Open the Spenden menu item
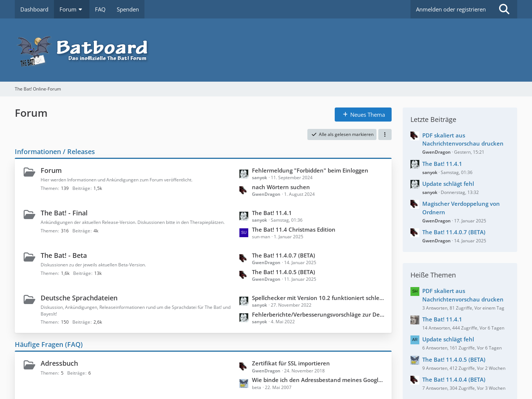This screenshot has width=532, height=399. tap(128, 9)
